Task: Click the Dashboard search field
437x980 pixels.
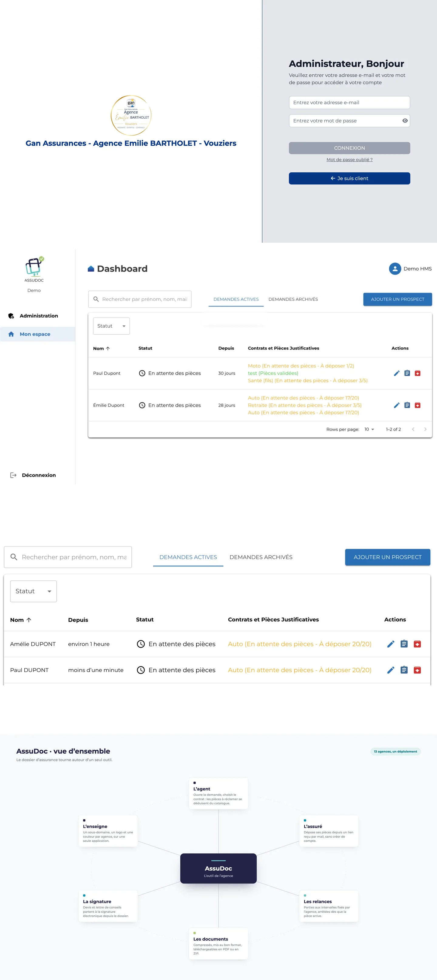Action: (140, 299)
